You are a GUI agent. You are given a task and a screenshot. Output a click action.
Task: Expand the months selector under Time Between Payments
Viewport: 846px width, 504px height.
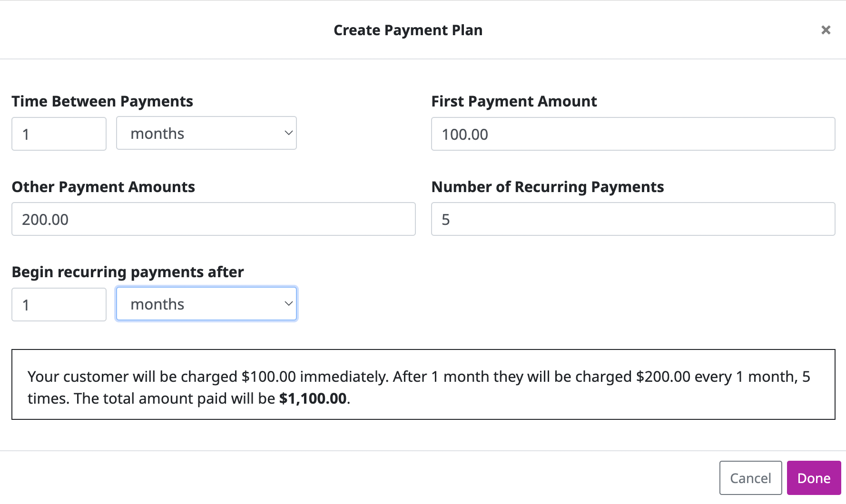click(x=207, y=133)
